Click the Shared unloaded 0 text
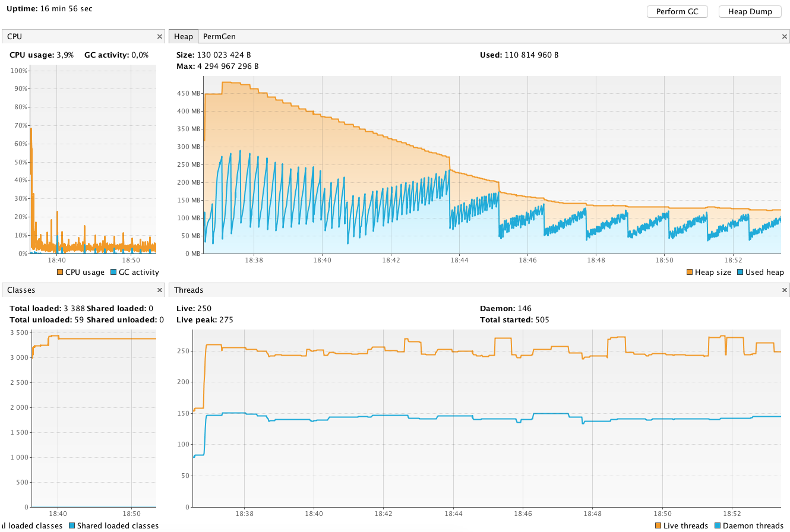790x532 pixels. pyautogui.click(x=125, y=320)
